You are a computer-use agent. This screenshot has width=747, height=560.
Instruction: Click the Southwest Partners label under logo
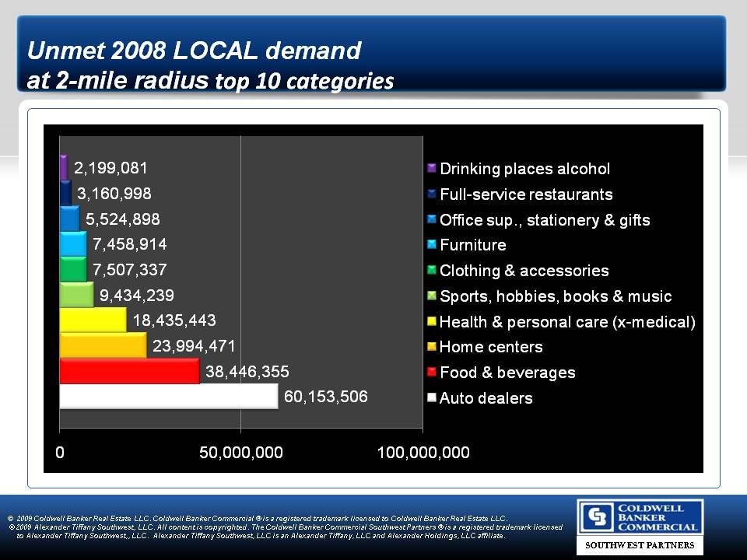(x=640, y=545)
